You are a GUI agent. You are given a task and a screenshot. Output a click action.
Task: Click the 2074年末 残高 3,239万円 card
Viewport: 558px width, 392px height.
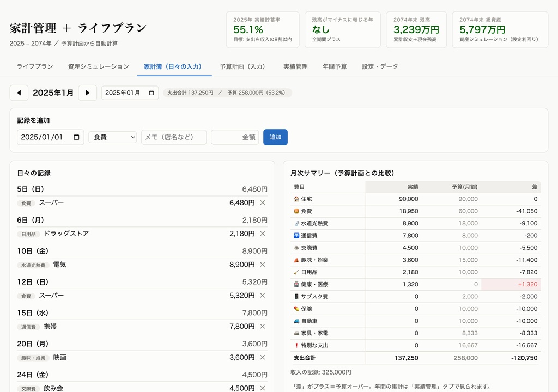point(416,29)
